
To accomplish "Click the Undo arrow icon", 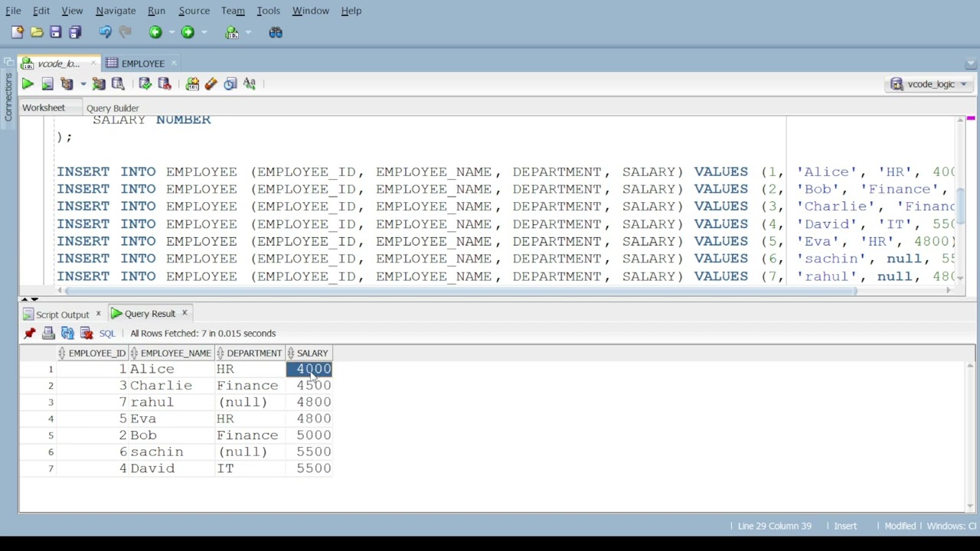I will pos(105,32).
